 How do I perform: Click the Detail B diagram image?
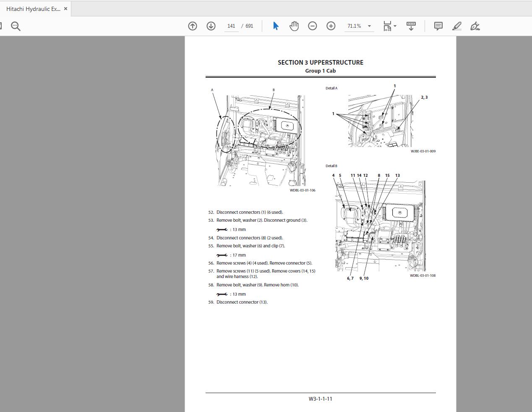pyautogui.click(x=381, y=226)
